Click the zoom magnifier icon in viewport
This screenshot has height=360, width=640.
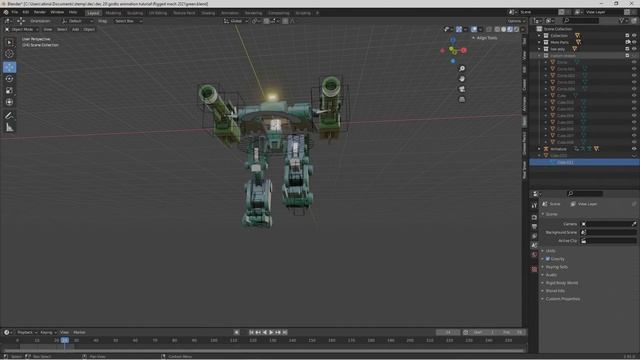[x=462, y=69]
